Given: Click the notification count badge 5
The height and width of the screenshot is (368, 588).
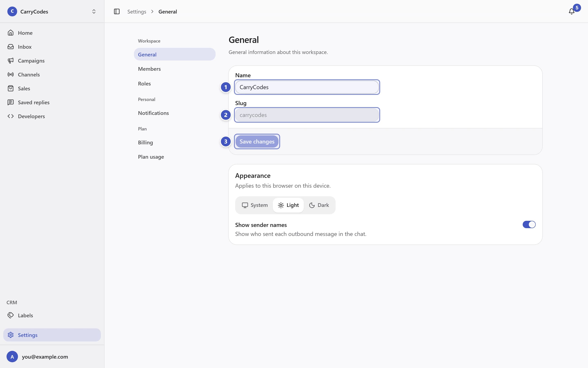Looking at the screenshot, I should click(577, 8).
